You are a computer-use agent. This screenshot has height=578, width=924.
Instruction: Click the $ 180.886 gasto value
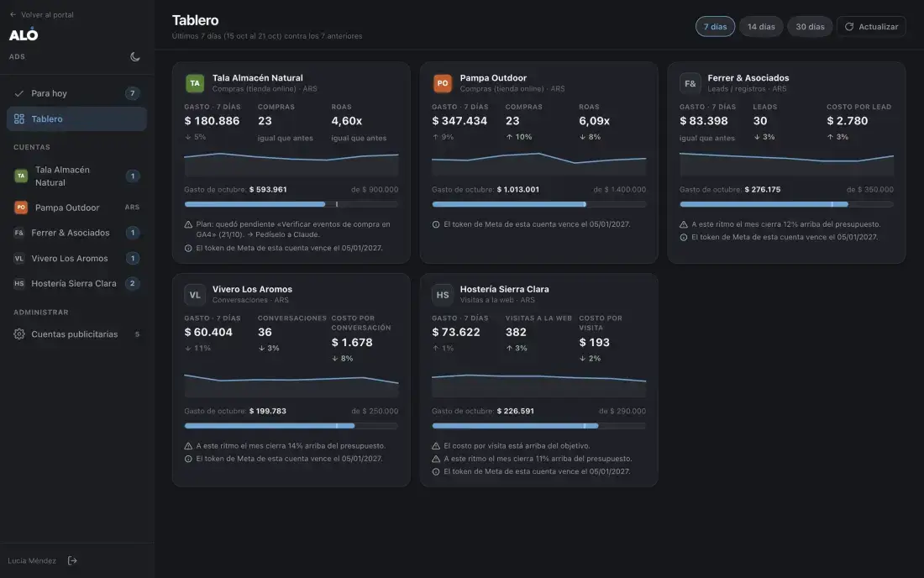click(x=213, y=121)
